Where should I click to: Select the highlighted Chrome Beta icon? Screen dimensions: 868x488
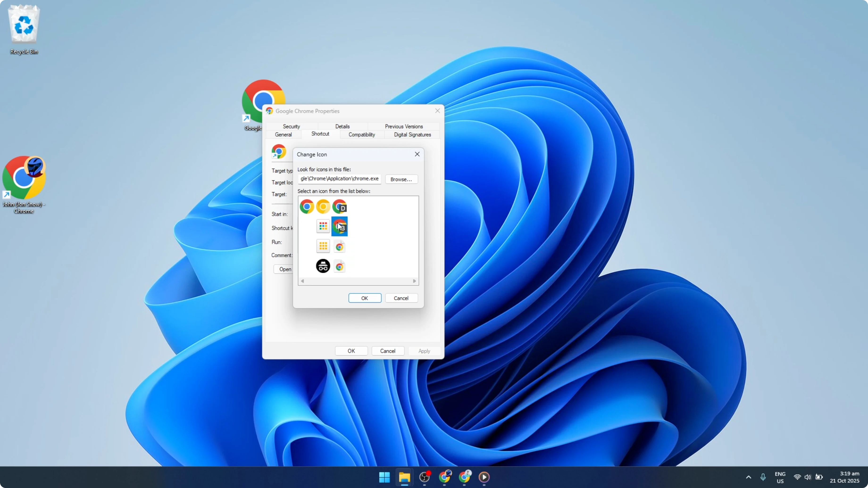pyautogui.click(x=340, y=226)
